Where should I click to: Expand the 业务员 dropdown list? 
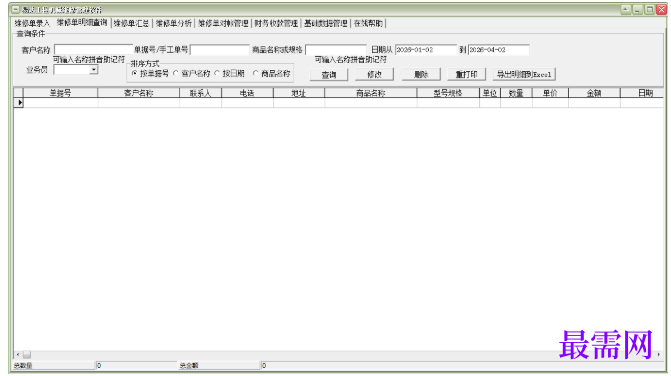(x=94, y=70)
